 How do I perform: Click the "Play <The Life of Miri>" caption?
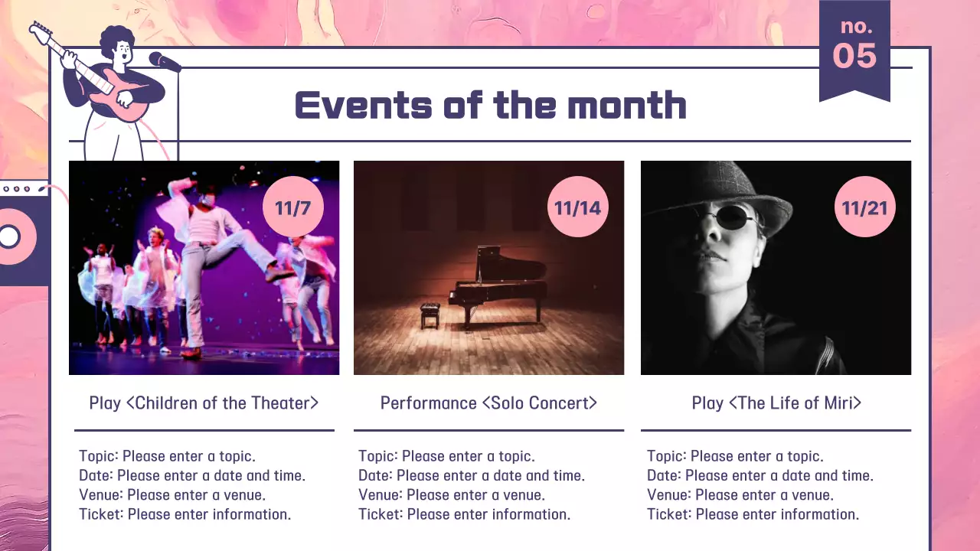click(776, 403)
